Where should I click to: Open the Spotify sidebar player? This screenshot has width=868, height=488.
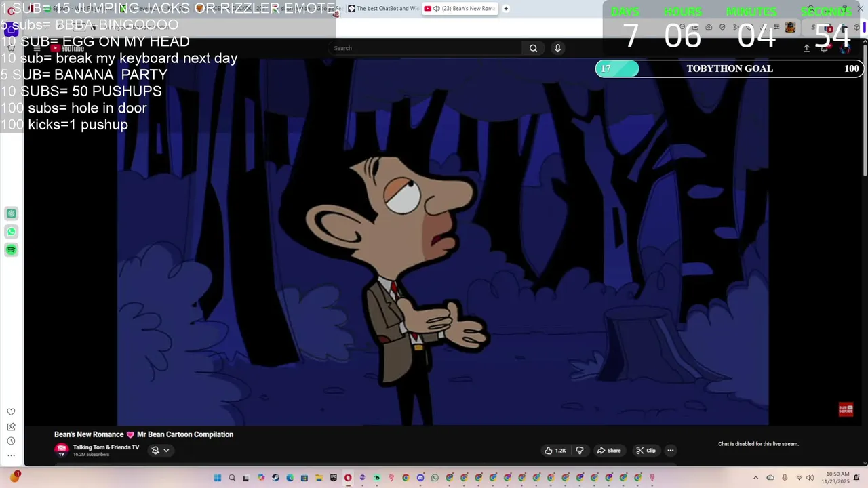click(x=11, y=250)
